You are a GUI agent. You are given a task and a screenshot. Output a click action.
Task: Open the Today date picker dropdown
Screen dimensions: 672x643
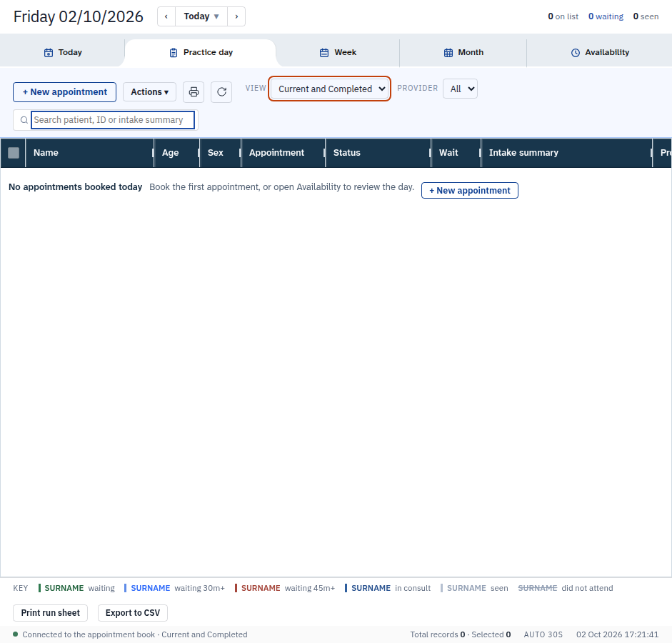(201, 16)
